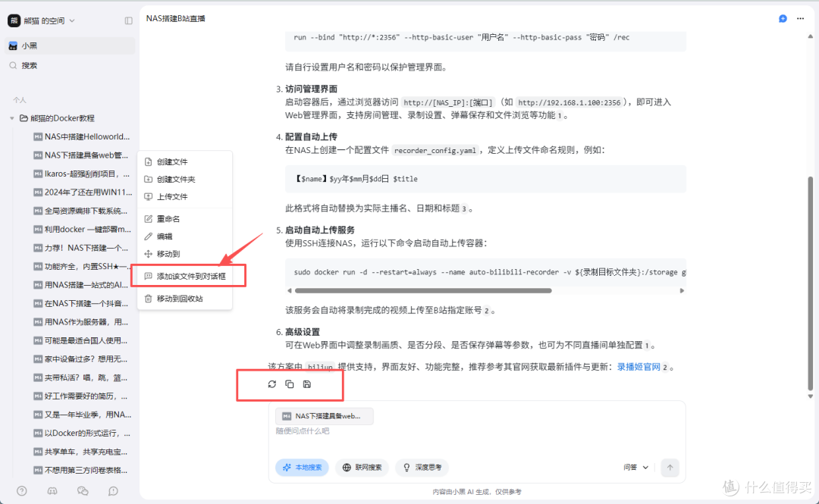Screen dimensions: 819x504
Task: Click the attached NAS下搭建具备web... file chip
Action: [325, 416]
